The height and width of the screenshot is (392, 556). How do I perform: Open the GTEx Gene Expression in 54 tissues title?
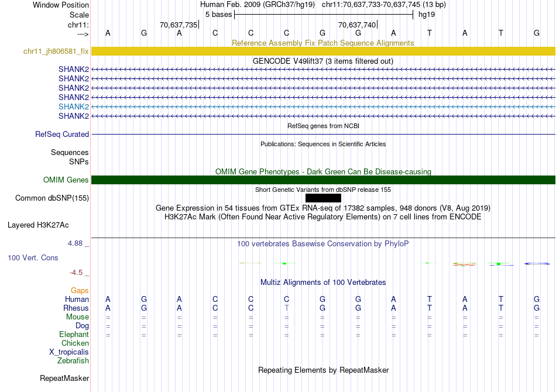(323, 208)
